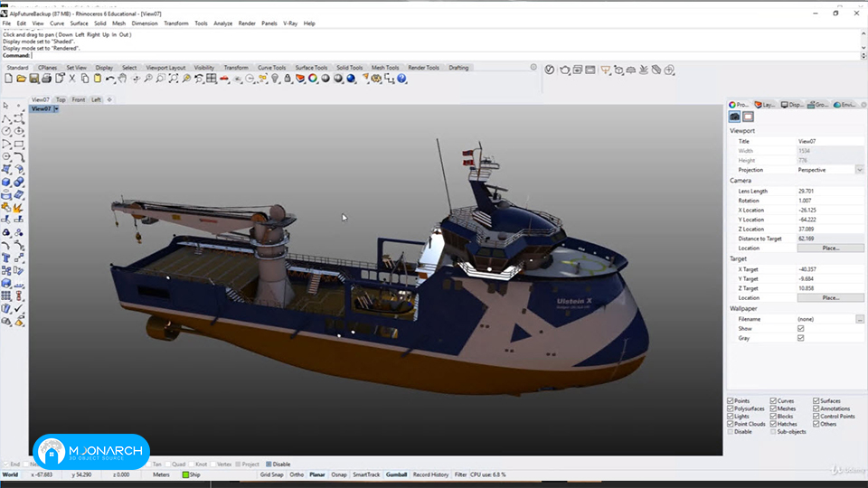The height and width of the screenshot is (488, 868).
Task: Click the Target Location Place button
Action: point(830,297)
